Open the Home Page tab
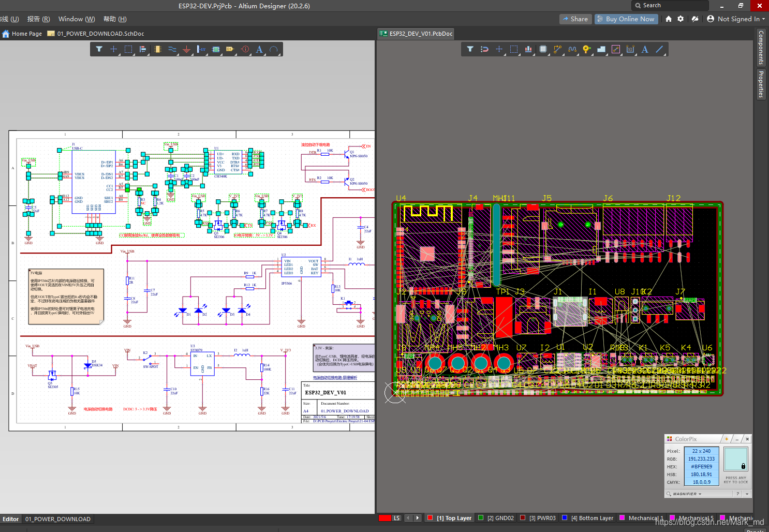 pyautogui.click(x=22, y=34)
